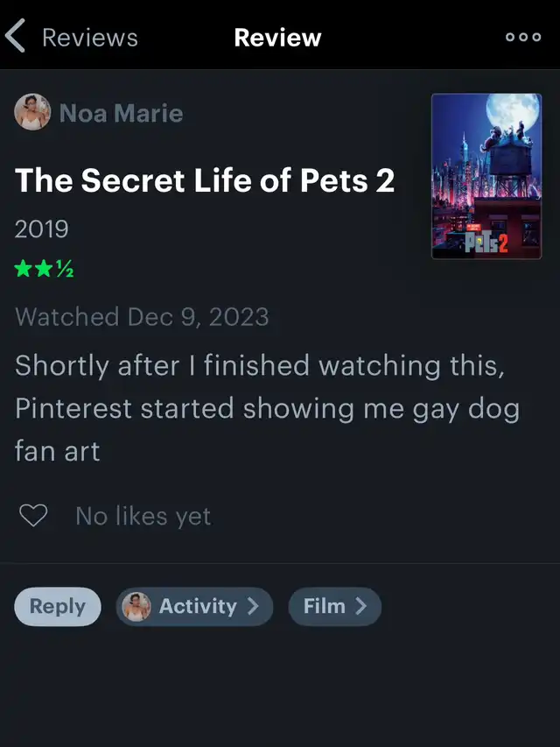560x747 pixels.
Task: Click the green two-and-a-half star rating
Action: [44, 269]
